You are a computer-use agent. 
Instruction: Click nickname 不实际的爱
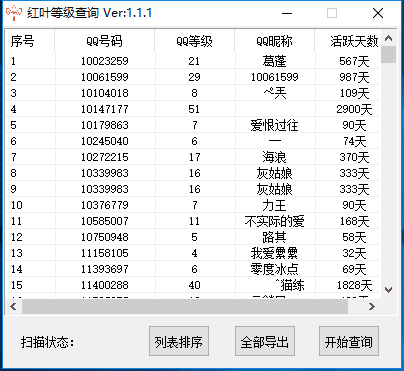point(274,221)
